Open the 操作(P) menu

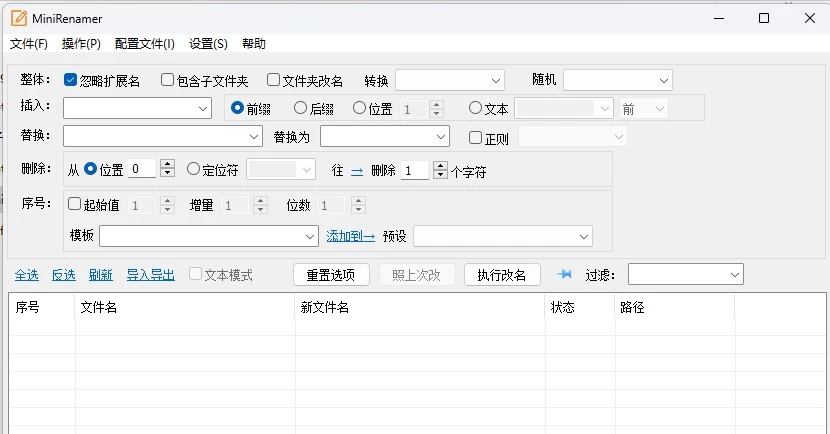(x=81, y=44)
